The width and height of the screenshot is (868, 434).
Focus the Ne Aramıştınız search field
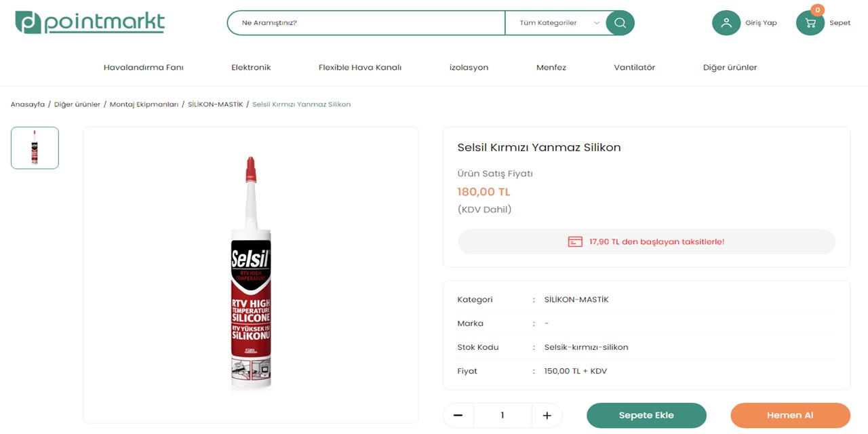pyautogui.click(x=366, y=23)
